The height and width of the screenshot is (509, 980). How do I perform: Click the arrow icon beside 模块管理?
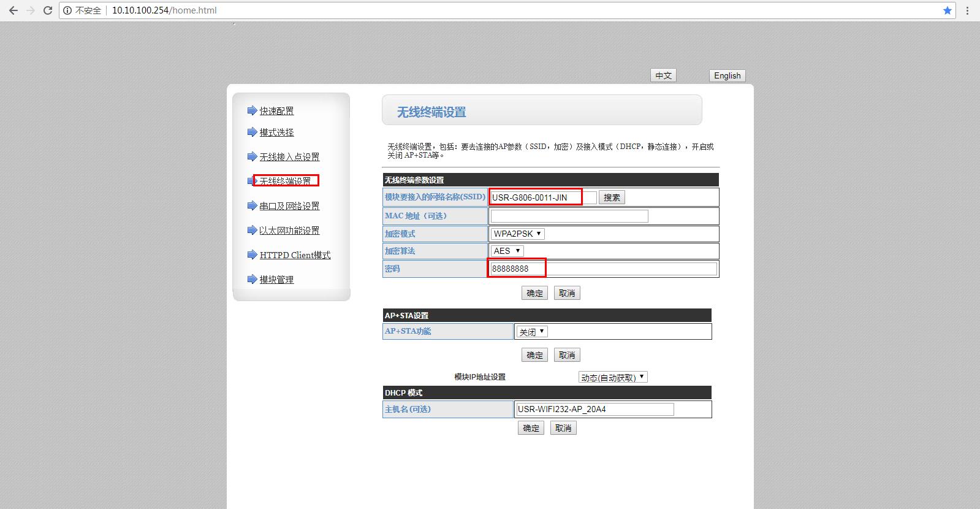(x=252, y=279)
